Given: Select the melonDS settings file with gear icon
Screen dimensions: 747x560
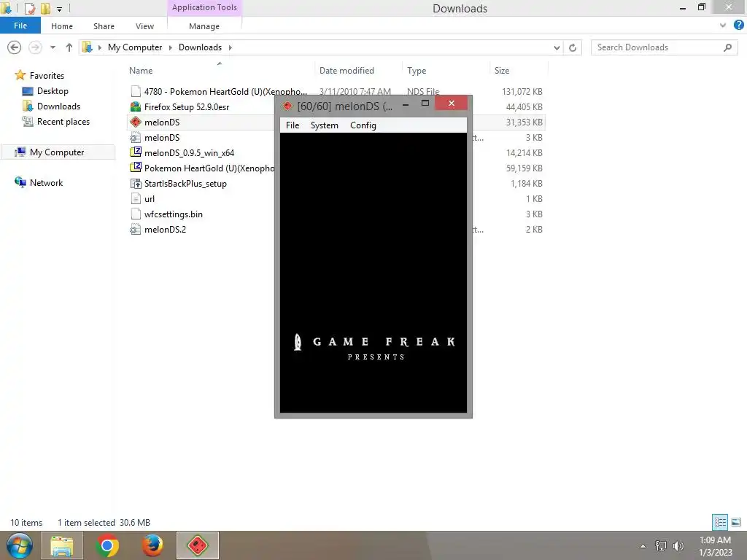Looking at the screenshot, I should coord(136,138).
